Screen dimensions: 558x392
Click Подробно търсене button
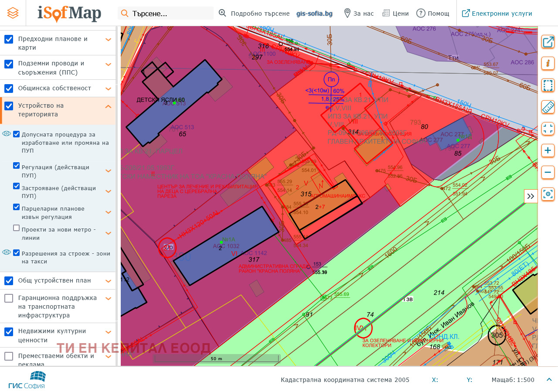pos(254,13)
